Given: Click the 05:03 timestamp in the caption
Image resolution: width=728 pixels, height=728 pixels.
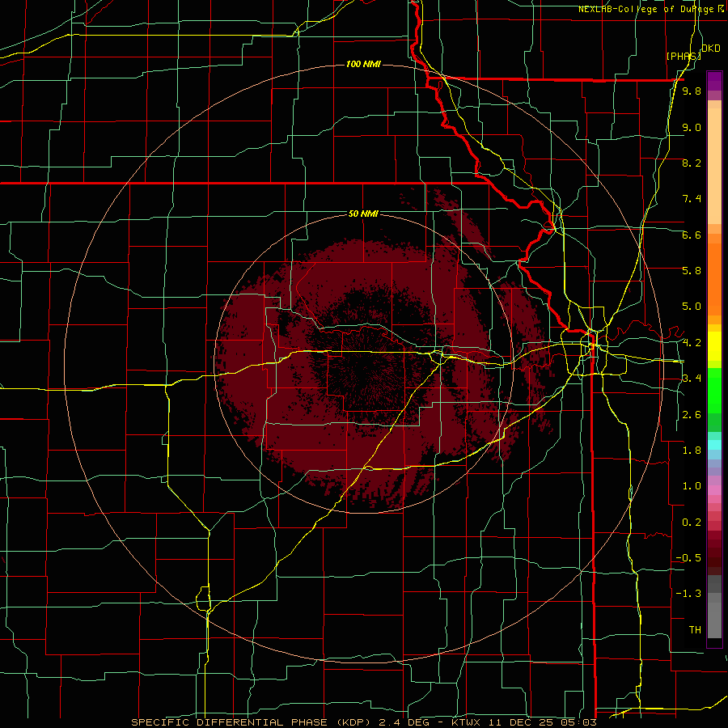Looking at the screenshot, I should [x=580, y=722].
